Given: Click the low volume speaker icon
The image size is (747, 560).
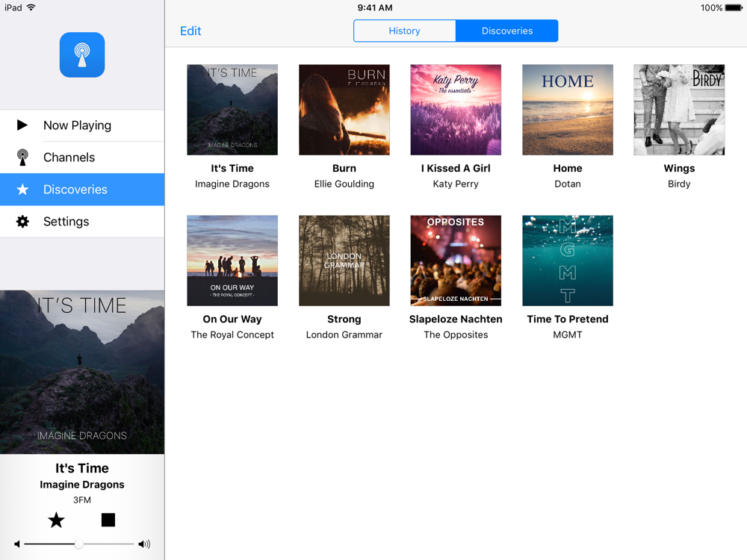Looking at the screenshot, I should pyautogui.click(x=17, y=544).
